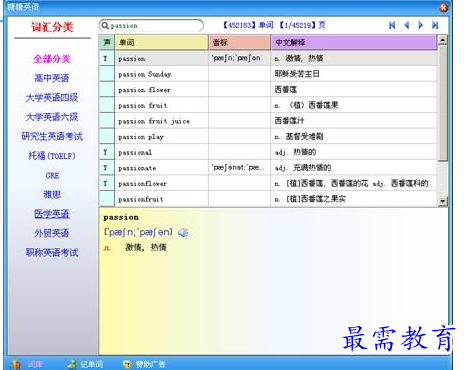This screenshot has width=464, height=370.
Task: Select 大学英语四级 category
Action: 52,98
